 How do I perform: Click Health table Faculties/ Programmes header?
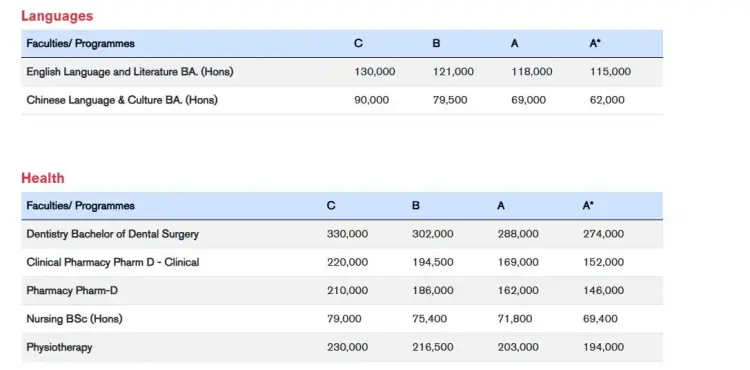coord(80,206)
